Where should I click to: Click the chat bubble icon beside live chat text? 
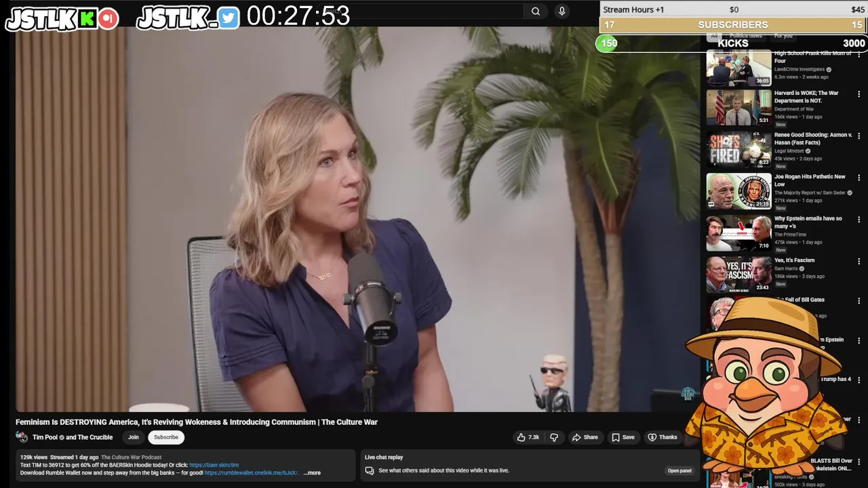[370, 470]
